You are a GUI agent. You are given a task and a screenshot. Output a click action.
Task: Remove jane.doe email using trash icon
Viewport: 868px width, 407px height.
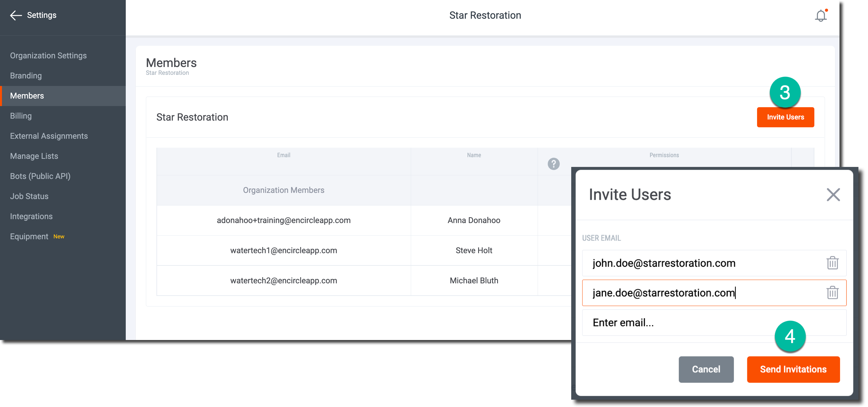(x=832, y=293)
